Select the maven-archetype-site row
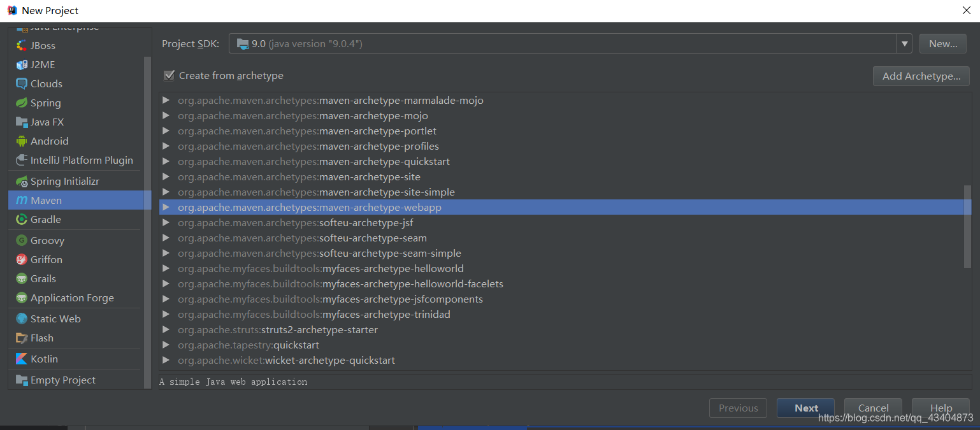 565,176
